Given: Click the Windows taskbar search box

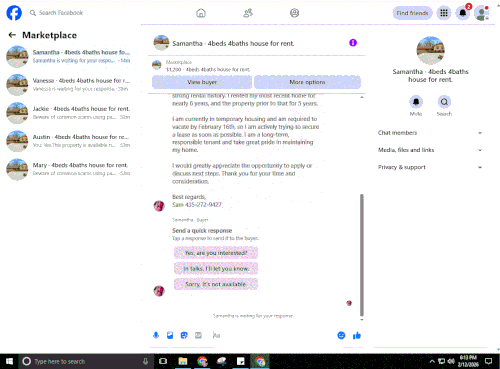Looking at the screenshot, I should click(x=85, y=361).
